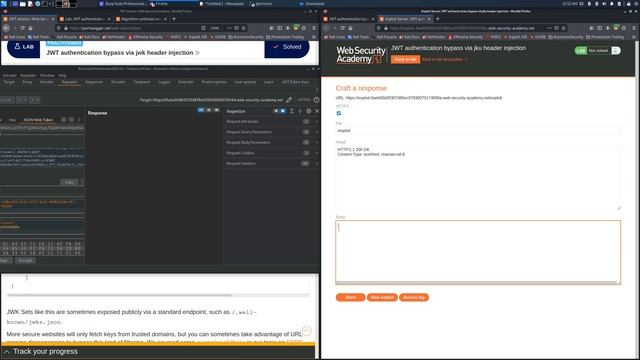Switch Response view to tabbed layout

tap(217, 110)
